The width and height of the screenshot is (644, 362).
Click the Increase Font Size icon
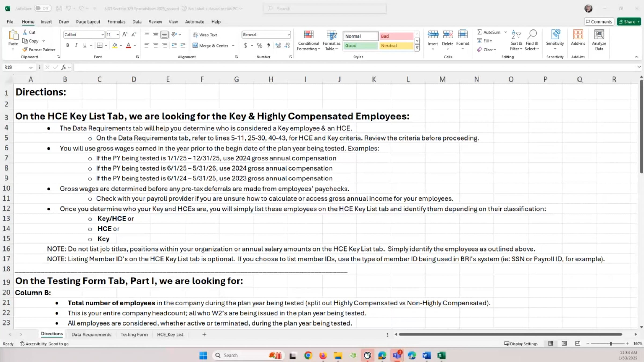[x=124, y=34]
